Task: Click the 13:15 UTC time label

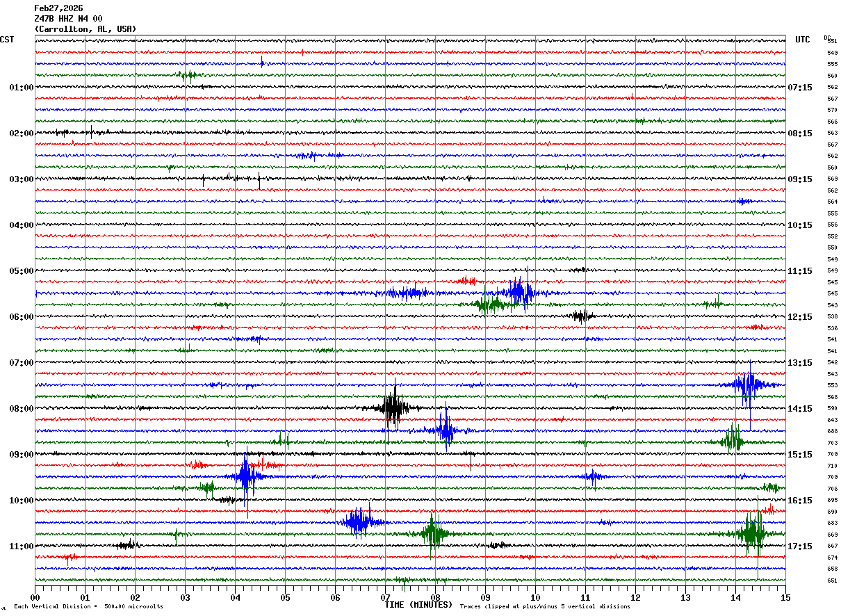Action: (x=800, y=363)
